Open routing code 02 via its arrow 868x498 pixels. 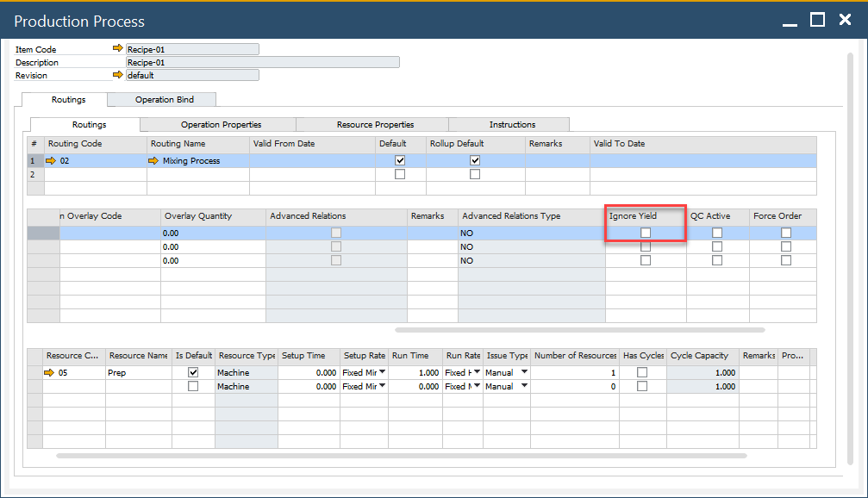point(50,160)
